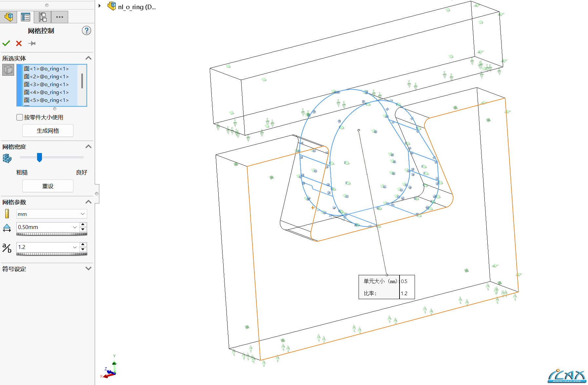
Task: Open the FeatureManager design tree tab
Action: click(x=9, y=17)
